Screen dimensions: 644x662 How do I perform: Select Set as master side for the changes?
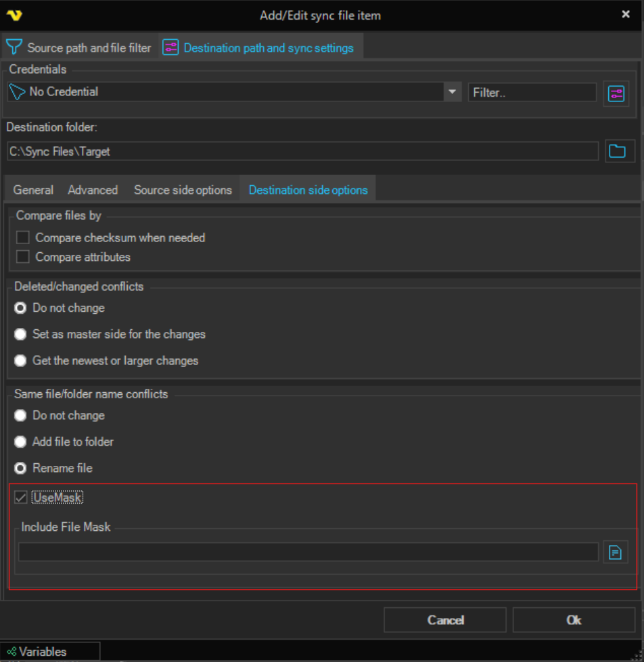click(21, 334)
